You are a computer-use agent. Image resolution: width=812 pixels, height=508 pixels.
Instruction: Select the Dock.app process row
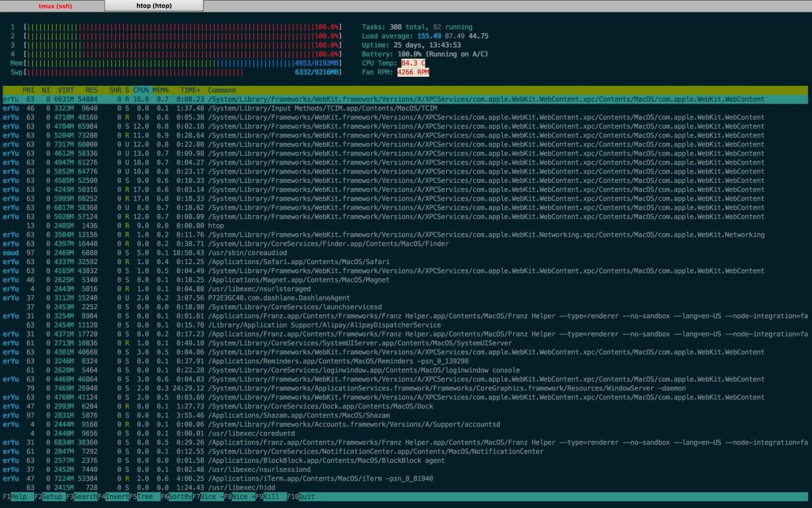pos(406,406)
